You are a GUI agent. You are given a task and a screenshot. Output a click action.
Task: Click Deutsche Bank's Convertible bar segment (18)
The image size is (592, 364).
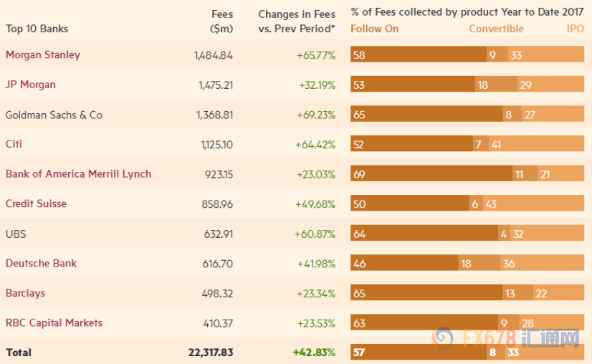coord(478,264)
